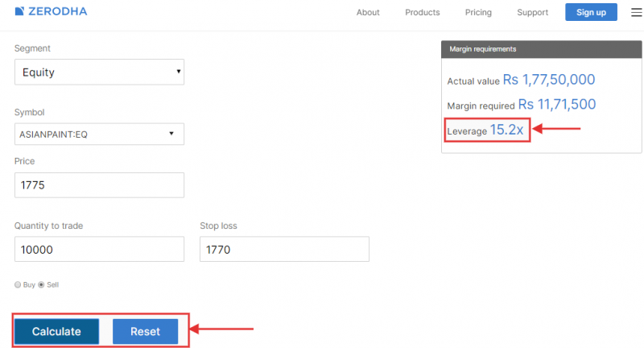The height and width of the screenshot is (348, 644).
Task: Click the Margin requirements panel header
Action: [541, 49]
